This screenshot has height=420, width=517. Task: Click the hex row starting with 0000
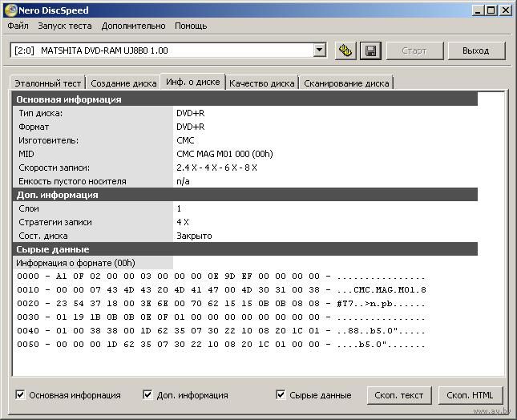[x=221, y=277]
